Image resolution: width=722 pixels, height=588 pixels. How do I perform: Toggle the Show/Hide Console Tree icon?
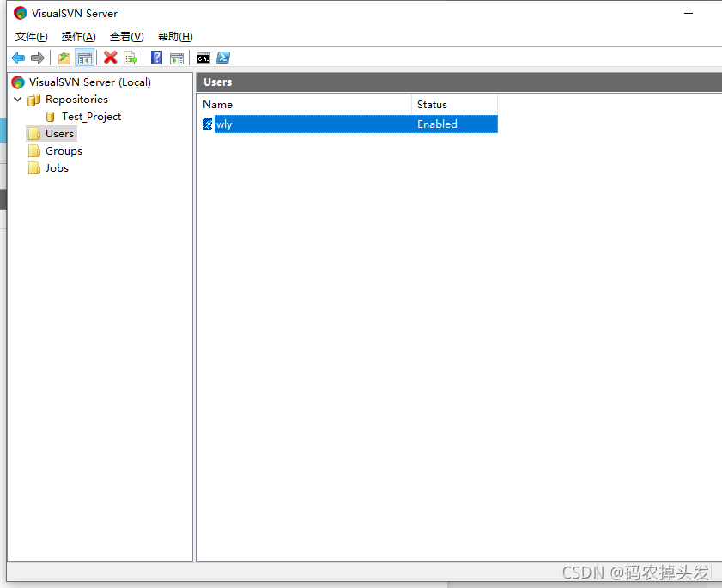click(85, 58)
